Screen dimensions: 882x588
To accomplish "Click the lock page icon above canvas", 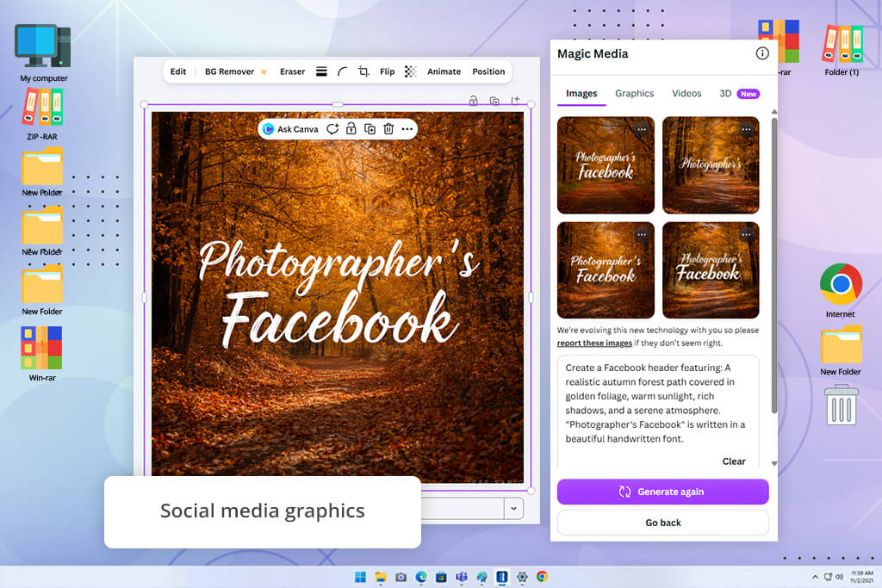I will (474, 101).
